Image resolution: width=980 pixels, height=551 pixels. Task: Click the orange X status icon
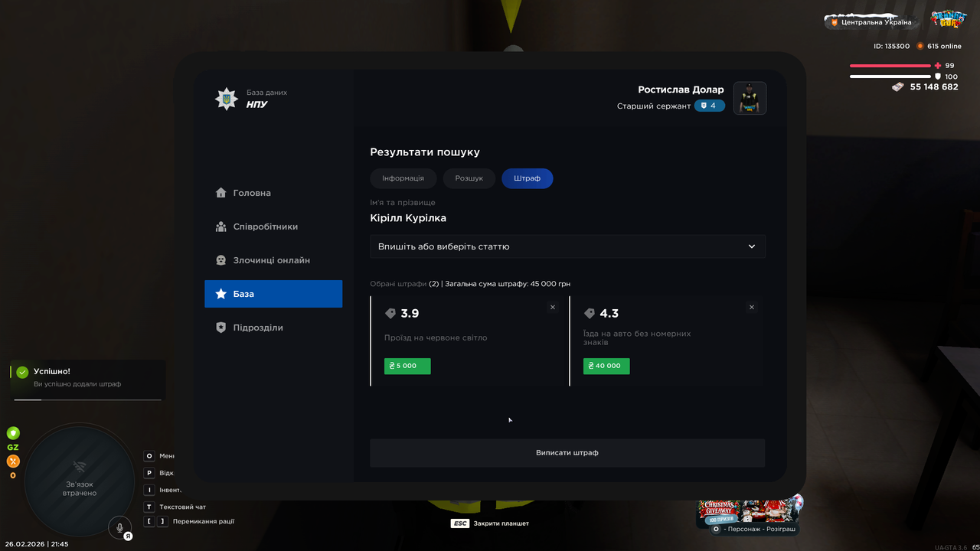tap(13, 461)
